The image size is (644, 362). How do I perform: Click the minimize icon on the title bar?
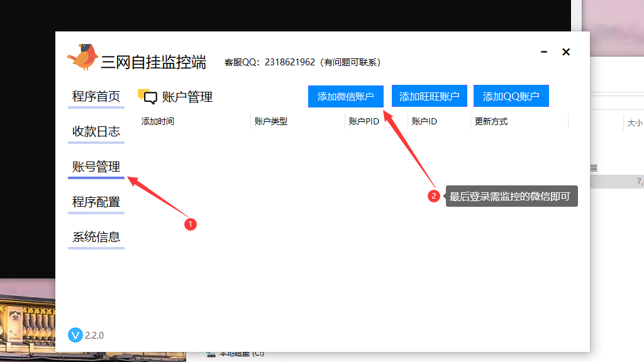pyautogui.click(x=543, y=52)
